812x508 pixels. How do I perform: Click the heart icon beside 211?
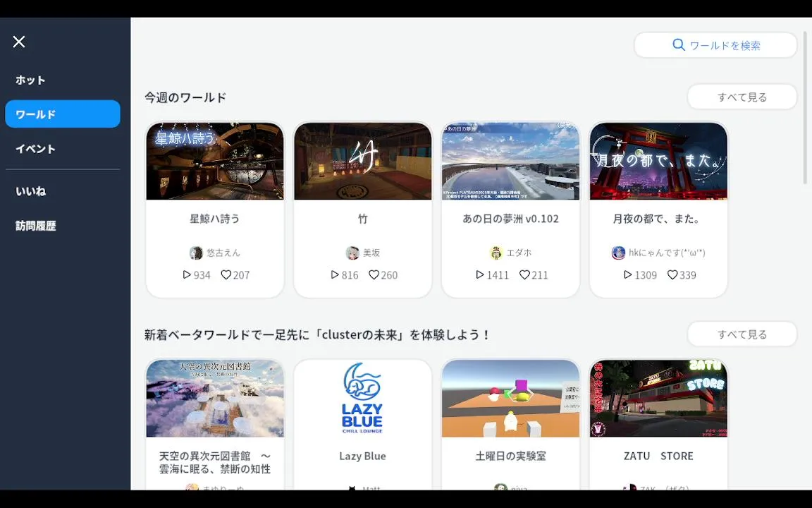coord(524,274)
